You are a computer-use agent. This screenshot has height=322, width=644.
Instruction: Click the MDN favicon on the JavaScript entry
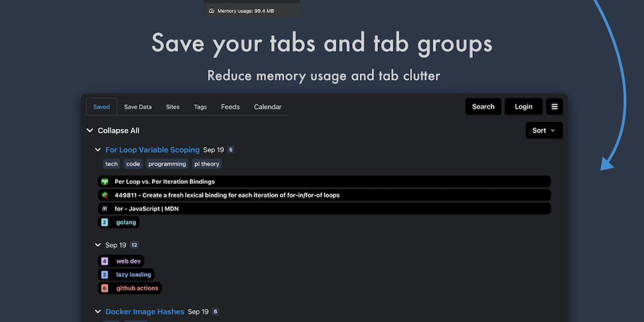104,209
